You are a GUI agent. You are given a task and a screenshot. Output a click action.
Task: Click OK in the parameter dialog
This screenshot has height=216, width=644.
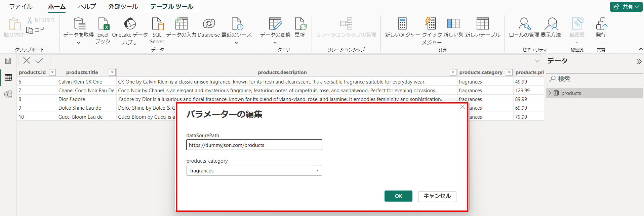coord(398,196)
